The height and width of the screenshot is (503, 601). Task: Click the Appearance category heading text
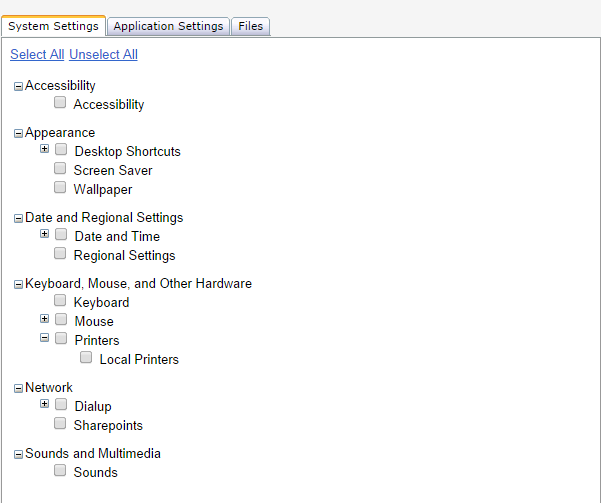60,133
